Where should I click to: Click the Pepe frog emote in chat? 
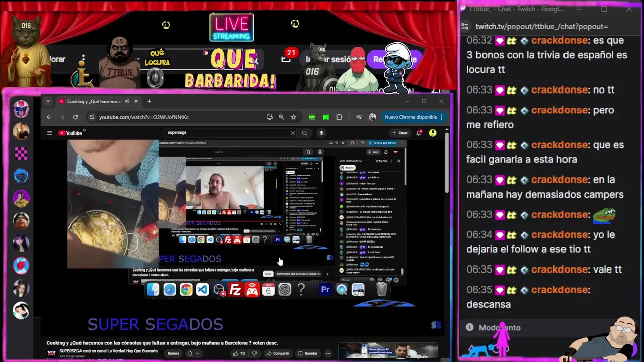click(604, 215)
